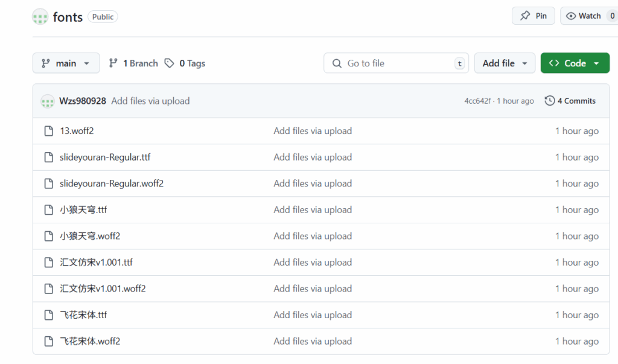Viewport: 618px width, 364px height.
Task: Click the file icon next to 13.woff2
Action: coord(48,131)
